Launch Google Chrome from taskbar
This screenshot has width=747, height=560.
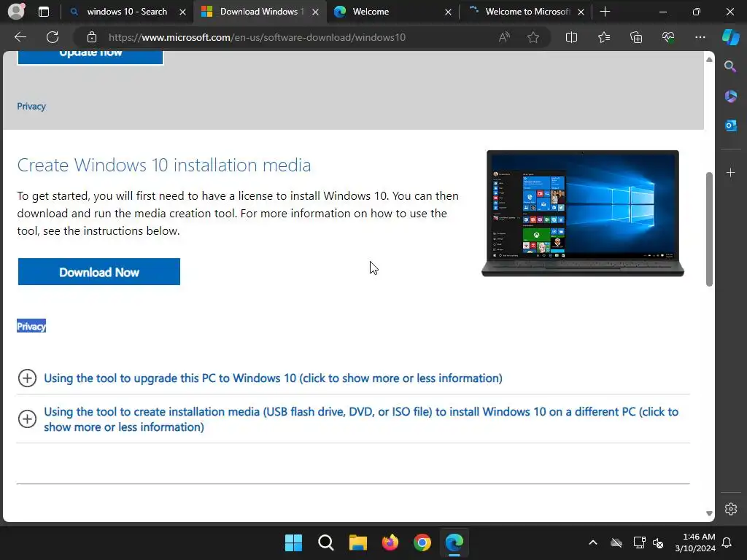coord(422,542)
